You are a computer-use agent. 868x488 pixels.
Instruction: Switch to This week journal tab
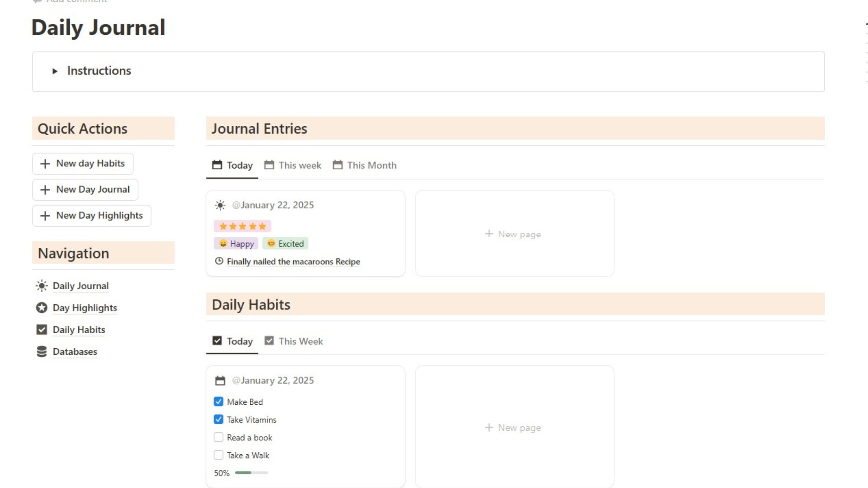coord(293,165)
